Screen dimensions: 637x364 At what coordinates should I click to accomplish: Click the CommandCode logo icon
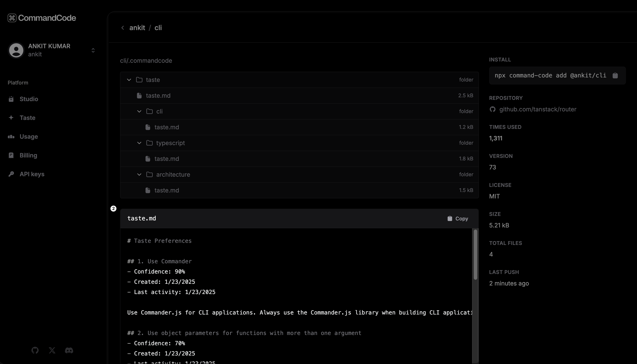[x=12, y=18]
